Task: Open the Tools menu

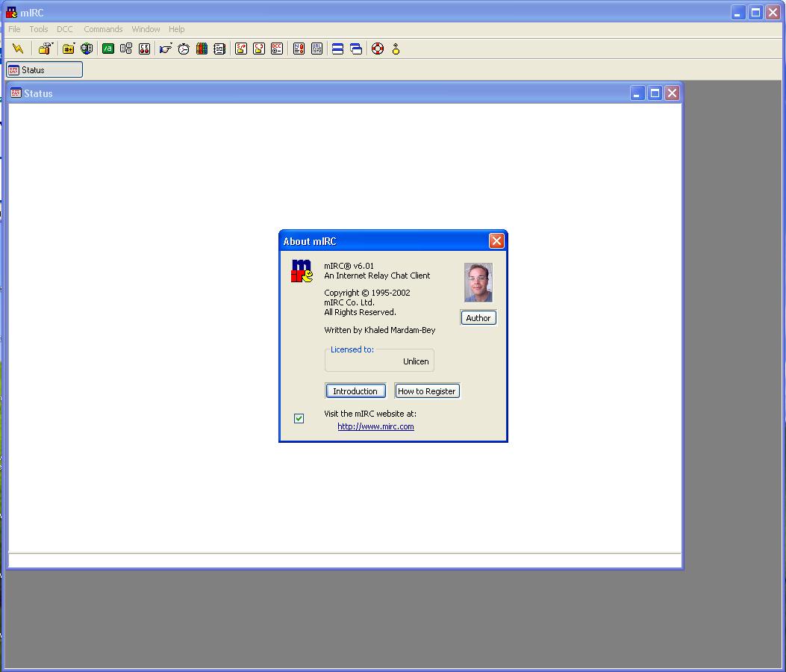Action: [x=39, y=29]
